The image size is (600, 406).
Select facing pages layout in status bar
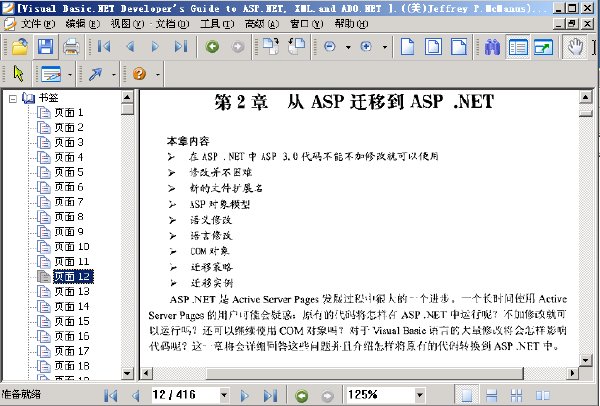click(543, 395)
